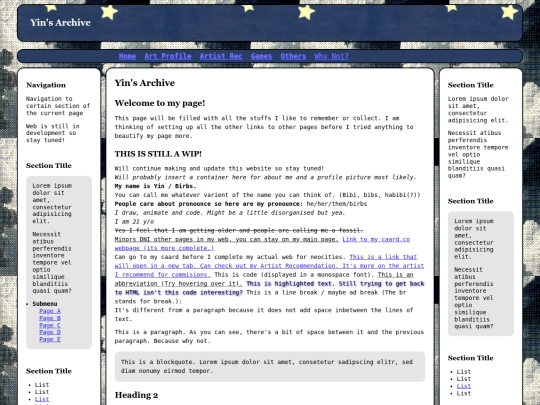Click "You can call me whatever varient" line
Image resolution: width=540 pixels, height=405 pixels.
[x=267, y=195]
